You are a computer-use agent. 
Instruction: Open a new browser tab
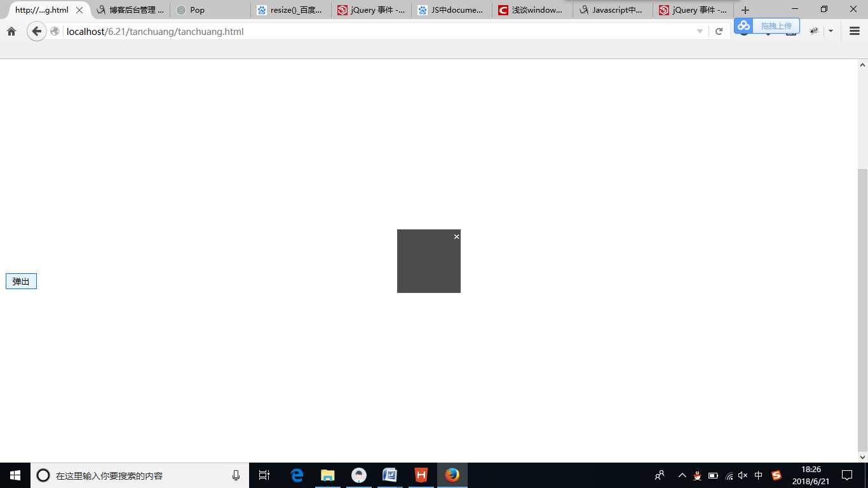(745, 10)
